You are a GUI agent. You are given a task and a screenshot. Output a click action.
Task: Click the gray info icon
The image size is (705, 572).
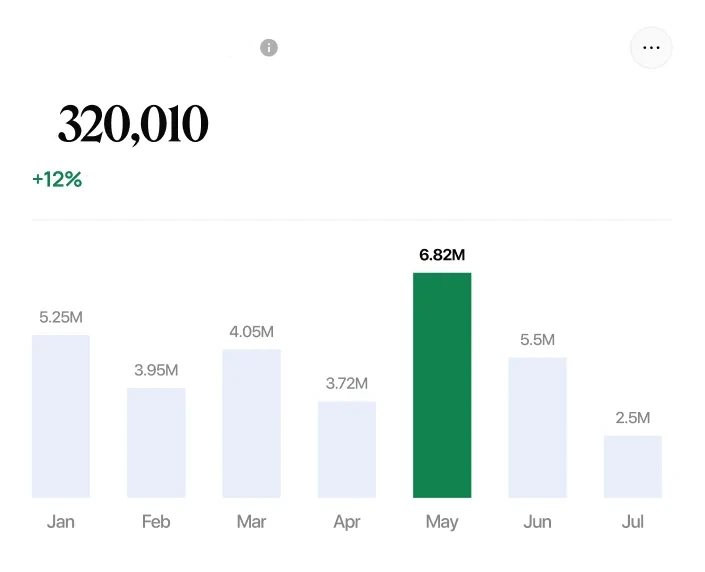[x=269, y=48]
